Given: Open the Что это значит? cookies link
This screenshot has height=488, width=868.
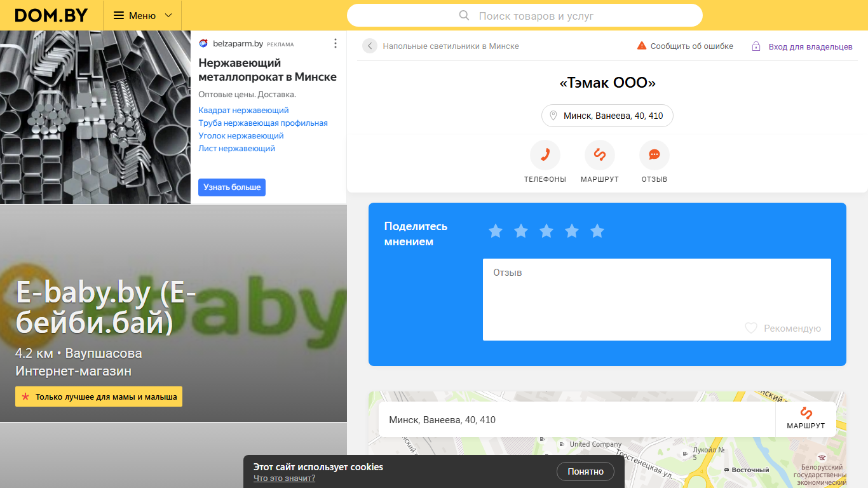Looking at the screenshot, I should (284, 478).
